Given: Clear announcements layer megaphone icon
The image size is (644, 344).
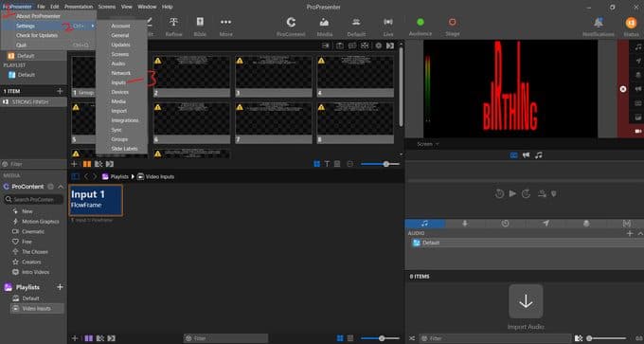Looking at the screenshot, I should 637,89.
